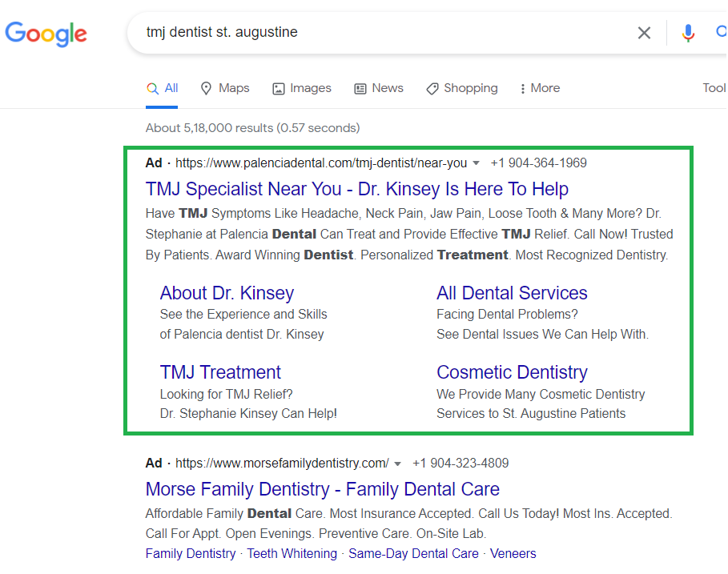Switch to the All results tab

pos(162,88)
